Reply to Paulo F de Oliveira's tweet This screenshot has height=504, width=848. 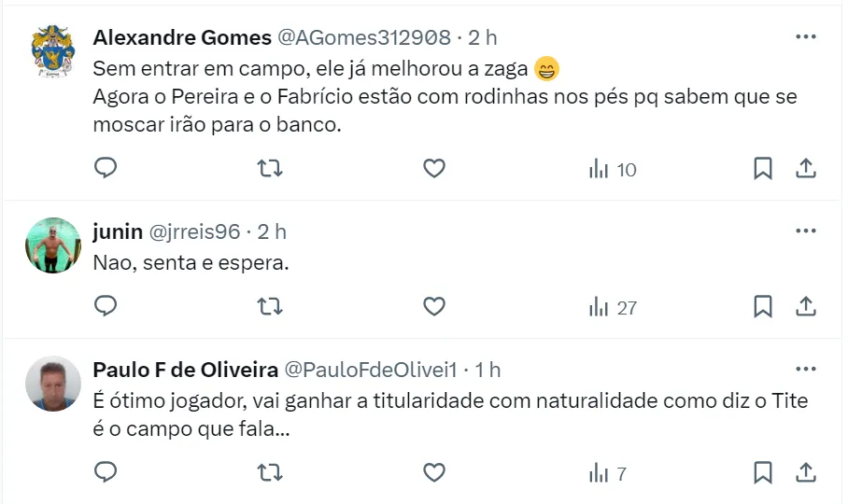click(x=106, y=473)
